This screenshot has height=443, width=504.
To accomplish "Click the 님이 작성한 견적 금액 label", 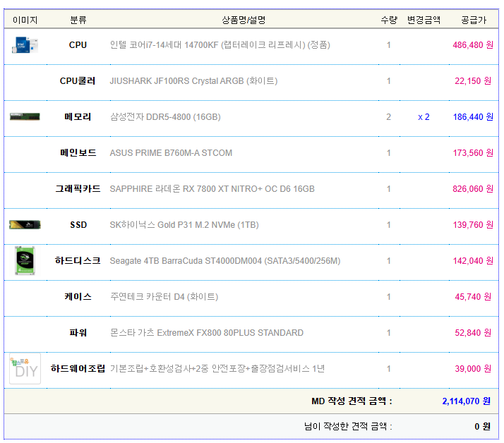I will 348,427.
